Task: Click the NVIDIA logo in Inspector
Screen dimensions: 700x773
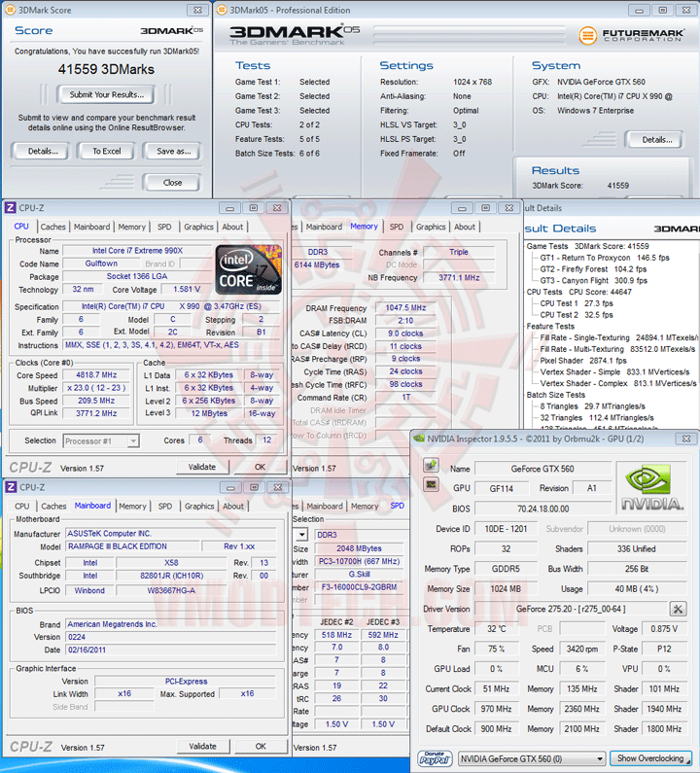Action: point(651,488)
